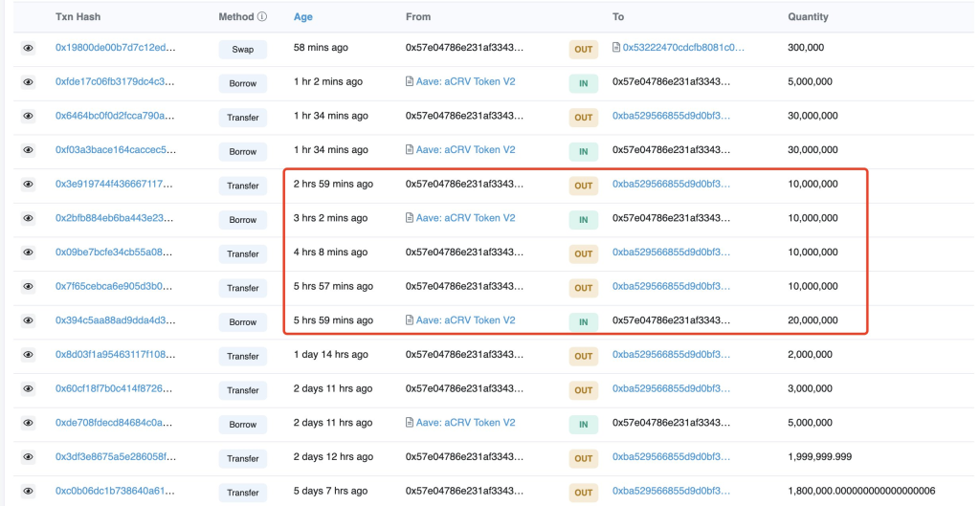Viewport: 980px width, 506px height.
Task: Open Aave: aCRV Token V2 in 3 hrs 2 mins row
Action: (466, 218)
